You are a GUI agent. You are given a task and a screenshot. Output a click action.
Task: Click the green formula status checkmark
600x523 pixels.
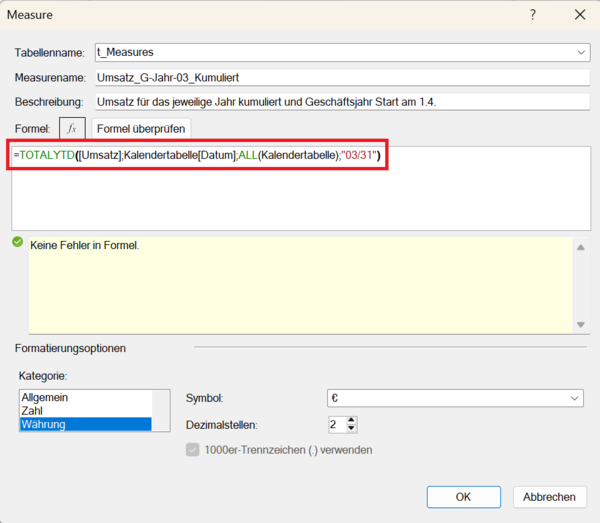click(18, 242)
